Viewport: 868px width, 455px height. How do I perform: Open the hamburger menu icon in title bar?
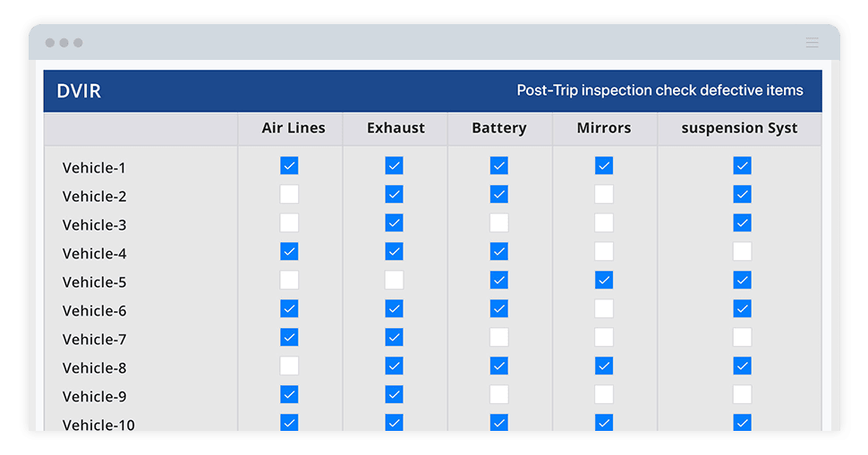(812, 43)
